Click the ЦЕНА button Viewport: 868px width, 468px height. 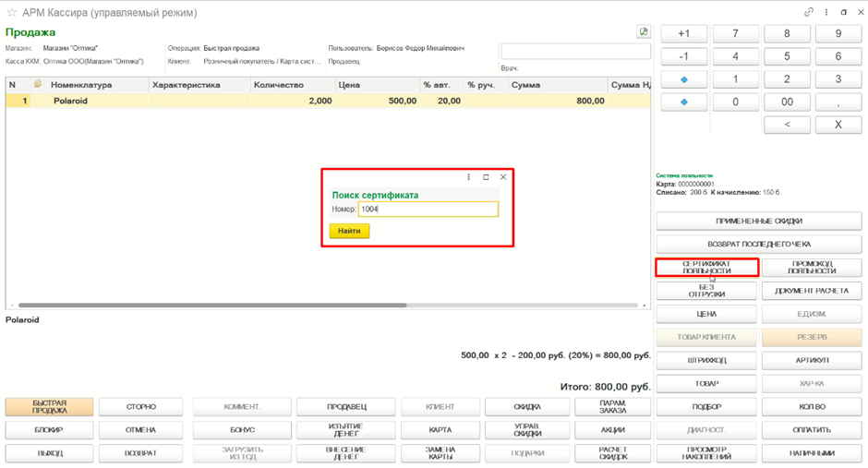pos(707,314)
